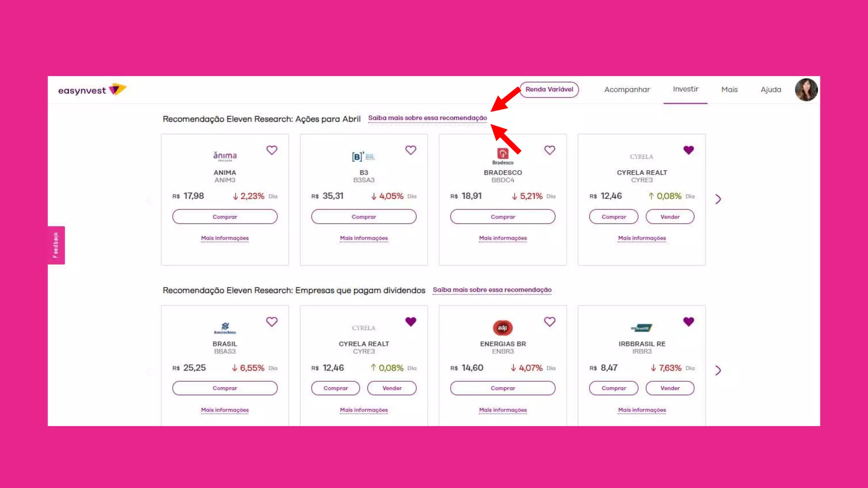Screen dimensions: 868x488
Task: Show next Ações para Abril cards
Action: click(718, 199)
